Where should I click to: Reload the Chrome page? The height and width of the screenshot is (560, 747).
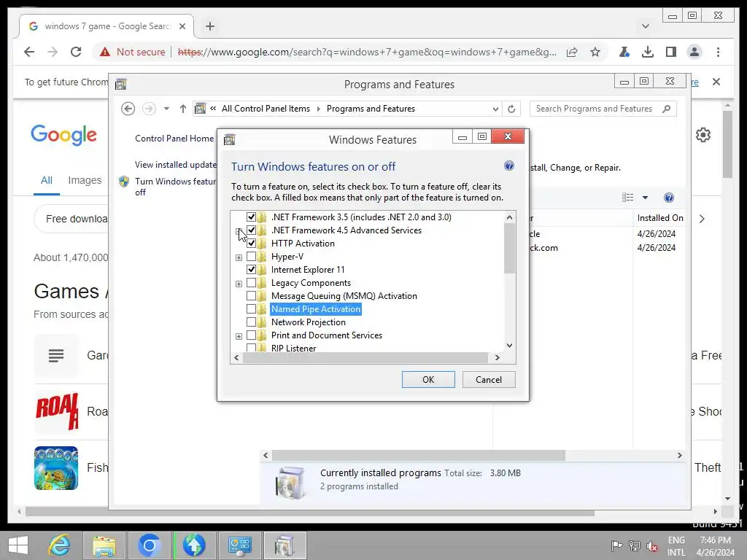coord(76,52)
